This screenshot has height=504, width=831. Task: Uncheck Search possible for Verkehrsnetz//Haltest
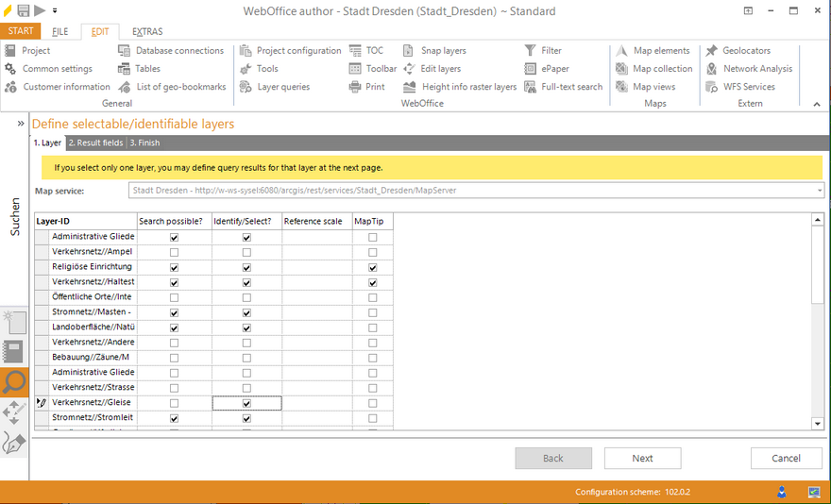tap(174, 283)
